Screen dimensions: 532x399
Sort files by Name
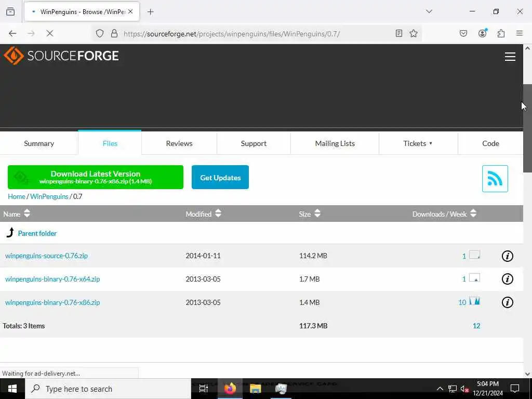17,214
